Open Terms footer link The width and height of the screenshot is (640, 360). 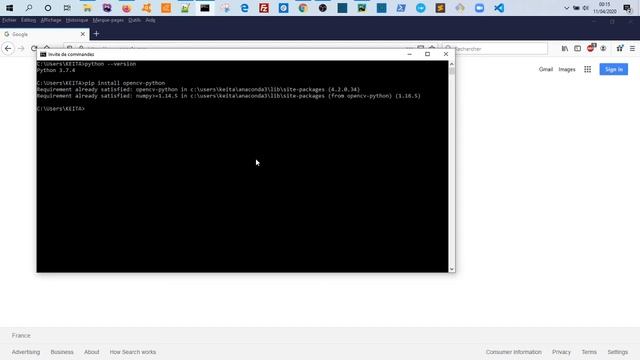tap(589, 352)
